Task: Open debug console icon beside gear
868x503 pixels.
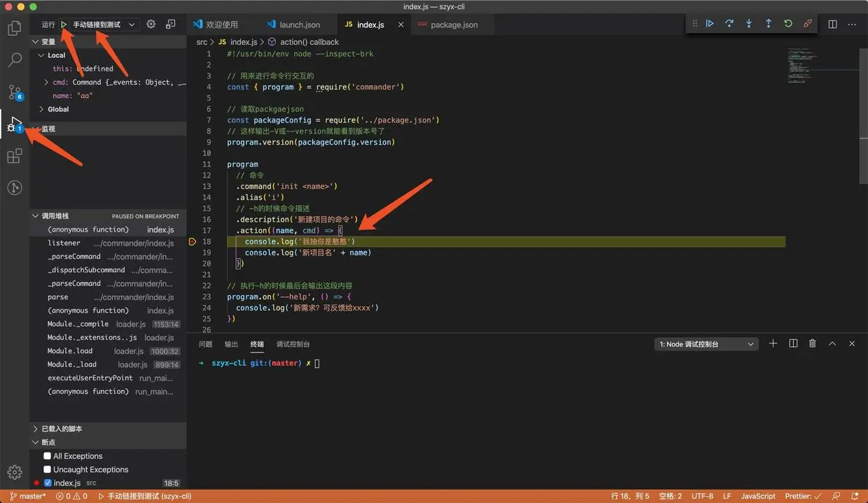Action: tap(171, 24)
